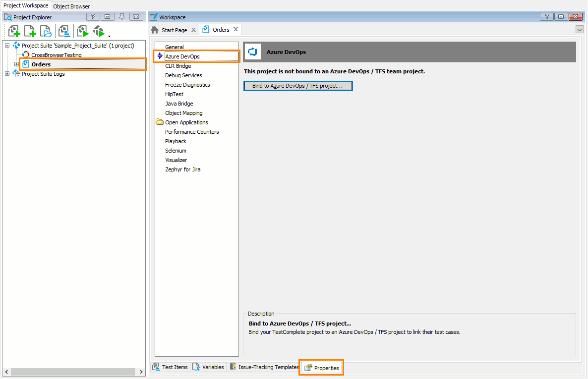The image size is (588, 379).
Task: Select Visualizer in the properties list
Action: pos(176,160)
